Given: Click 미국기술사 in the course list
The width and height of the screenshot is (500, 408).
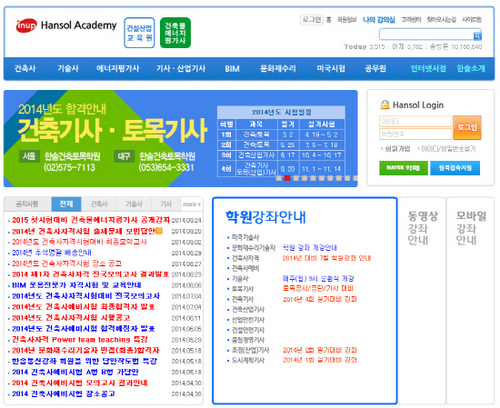Looking at the screenshot, I should (245, 237).
